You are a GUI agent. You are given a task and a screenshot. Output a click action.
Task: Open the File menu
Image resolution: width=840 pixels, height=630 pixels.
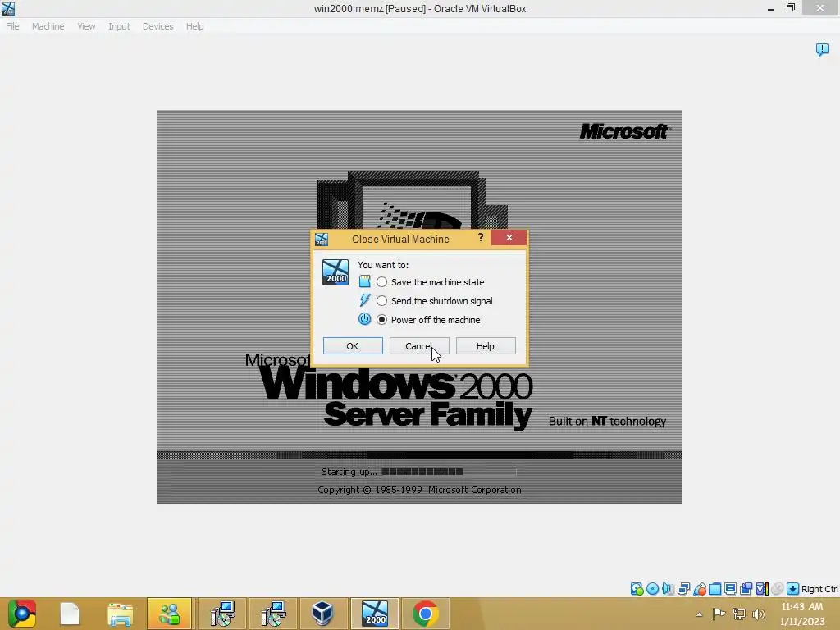coord(12,26)
